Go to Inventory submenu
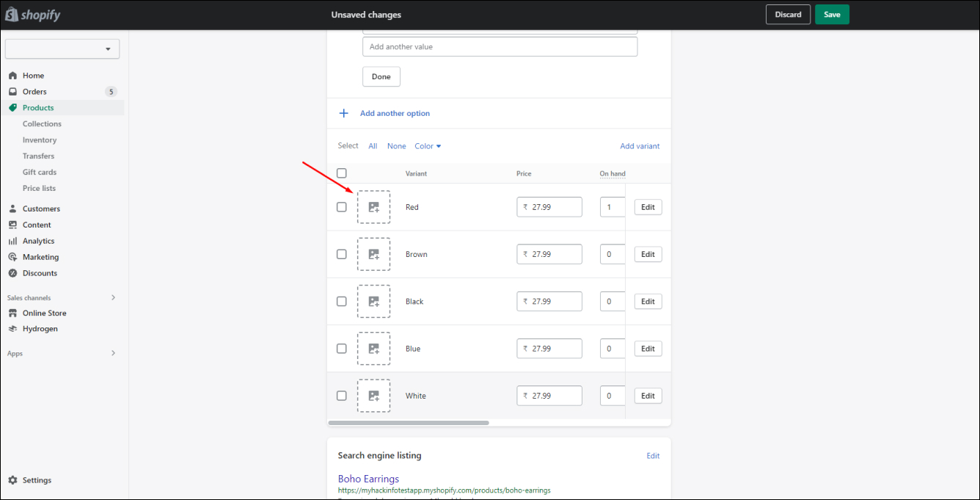Image resolution: width=980 pixels, height=500 pixels. pos(40,140)
